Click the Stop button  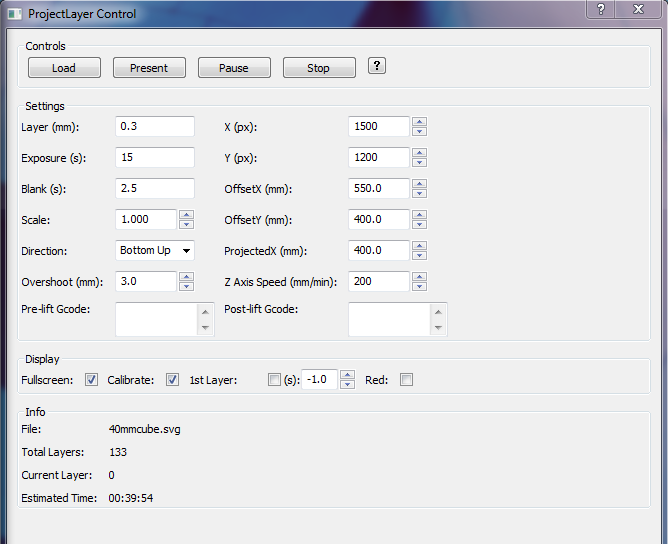318,68
